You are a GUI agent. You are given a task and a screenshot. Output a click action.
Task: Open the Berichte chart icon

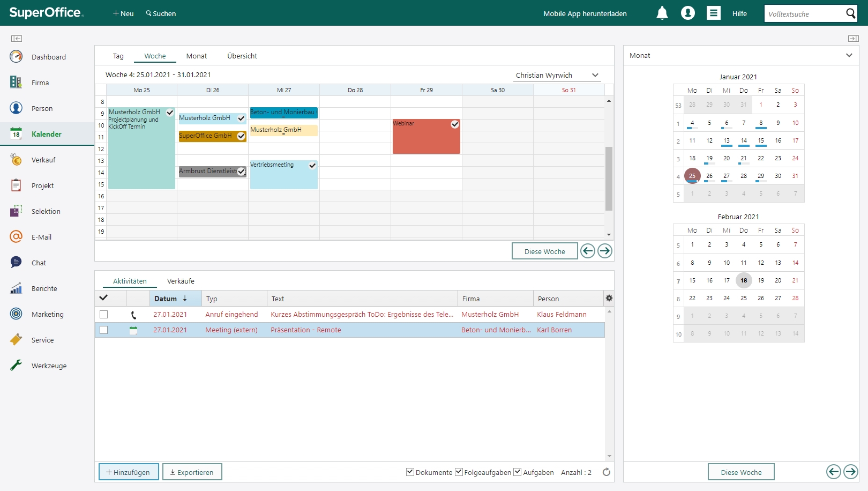[16, 288]
